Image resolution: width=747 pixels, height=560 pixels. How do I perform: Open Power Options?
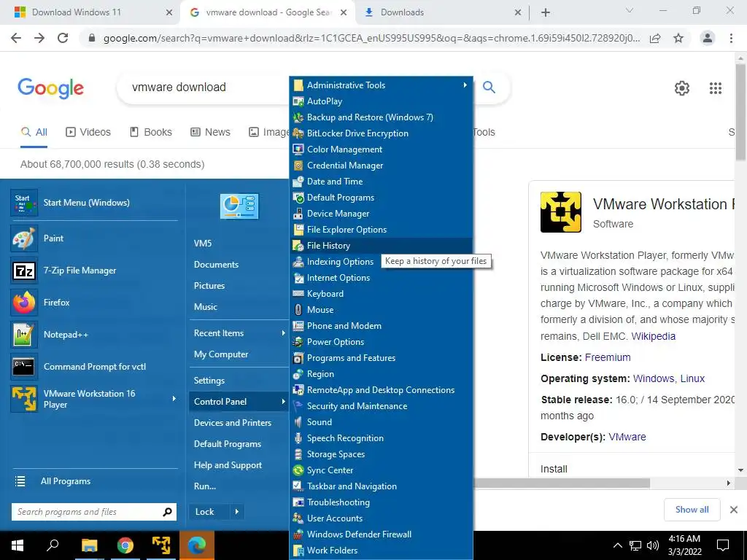pos(381,342)
